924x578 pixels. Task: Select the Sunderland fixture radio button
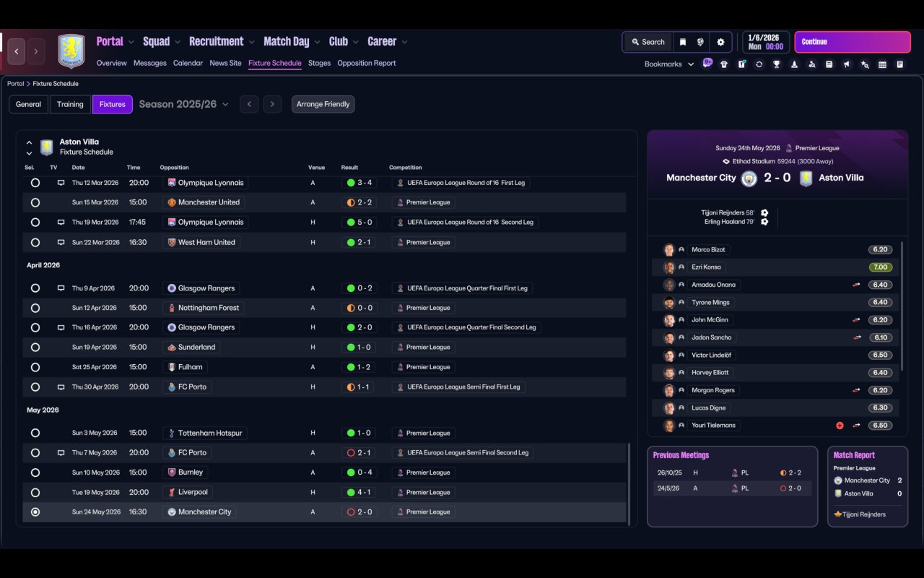tap(35, 348)
